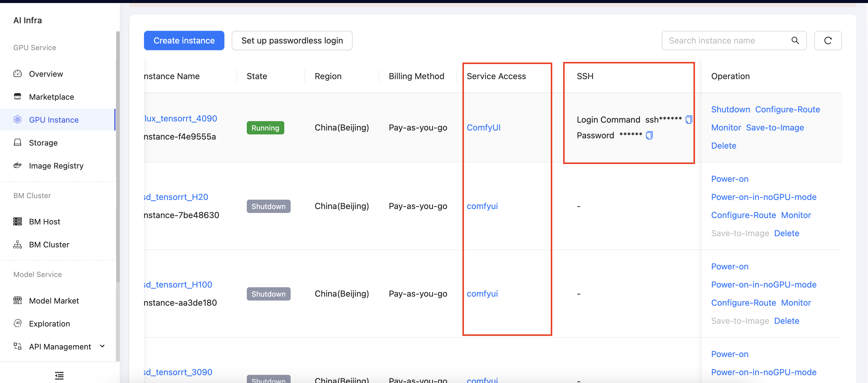Copy the SSH login command

coord(689,120)
